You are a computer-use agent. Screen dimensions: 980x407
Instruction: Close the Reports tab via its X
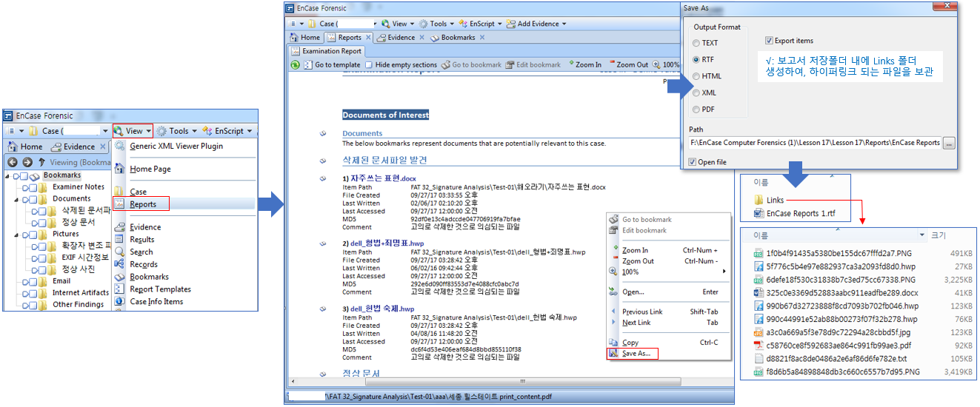click(x=369, y=38)
